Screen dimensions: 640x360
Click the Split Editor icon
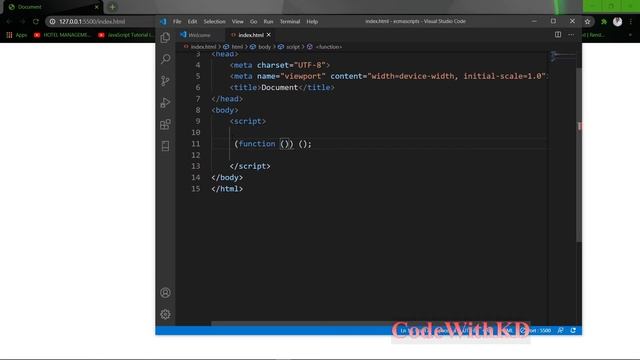(x=558, y=35)
